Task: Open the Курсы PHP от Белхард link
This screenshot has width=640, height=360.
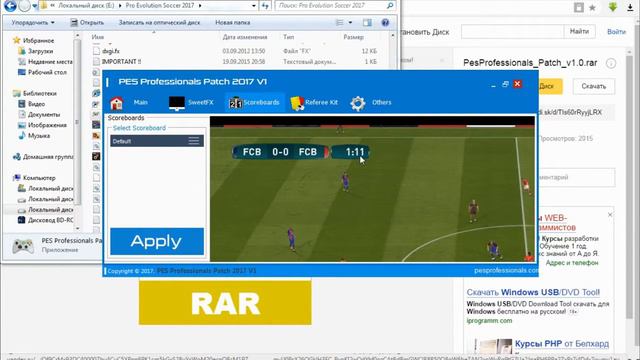Action: pyautogui.click(x=562, y=344)
